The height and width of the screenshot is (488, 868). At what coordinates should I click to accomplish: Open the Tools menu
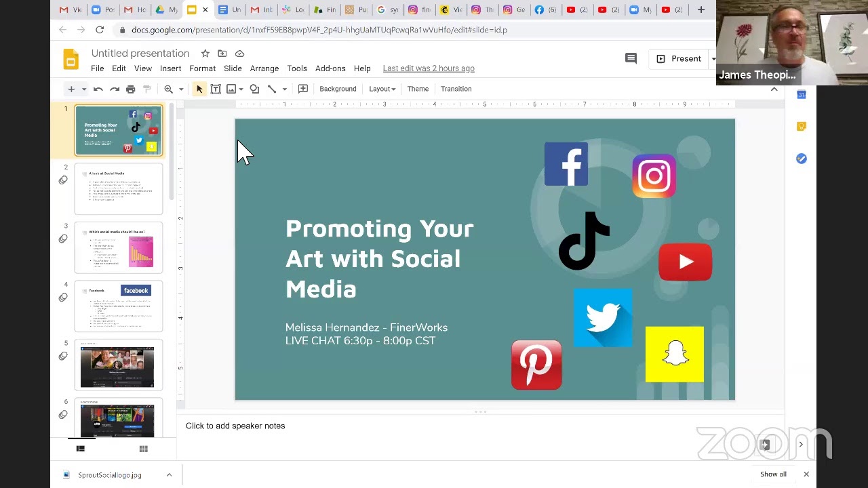point(297,68)
